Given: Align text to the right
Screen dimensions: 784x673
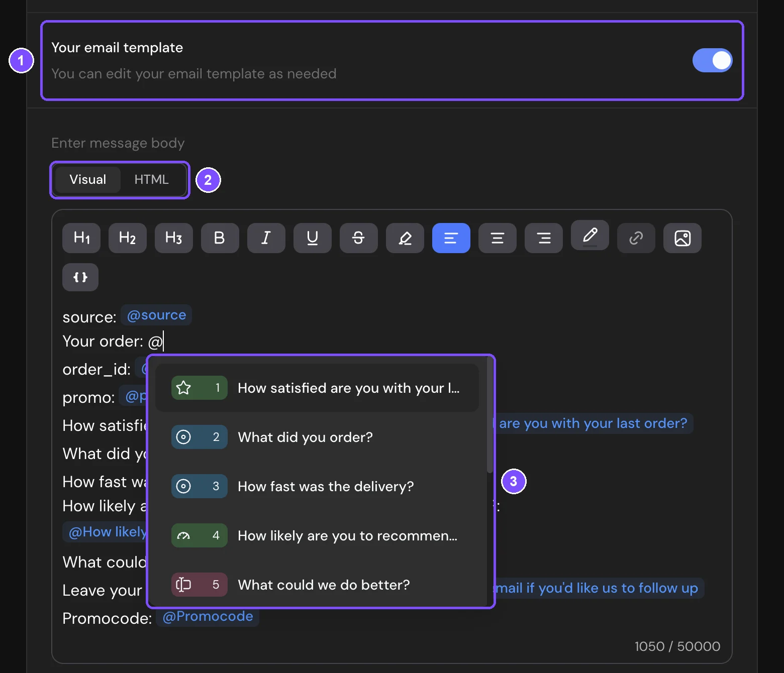Looking at the screenshot, I should pyautogui.click(x=544, y=238).
